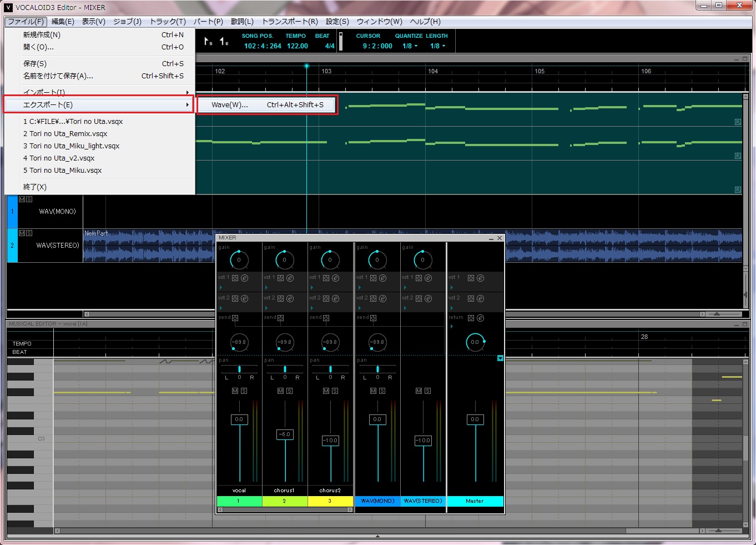Viewport: 756px width, 545px height.
Task: Select the WAV(MONO) channel label in mixer
Action: (x=377, y=501)
